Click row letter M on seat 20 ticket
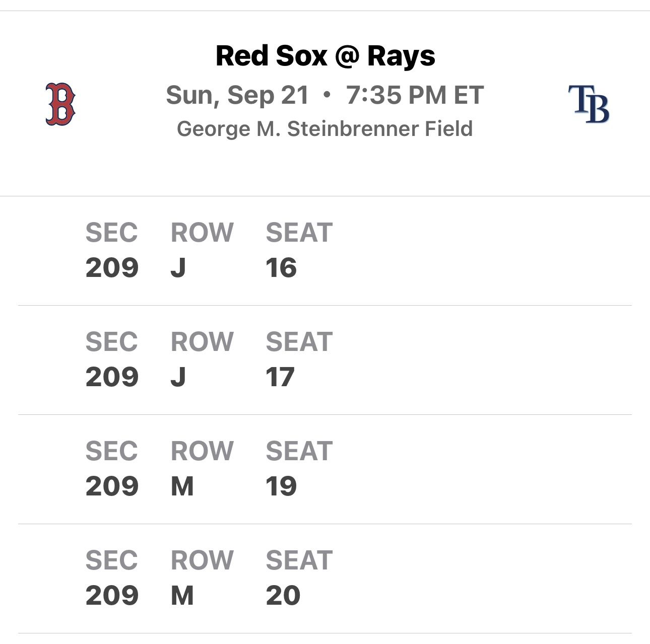 tap(182, 596)
